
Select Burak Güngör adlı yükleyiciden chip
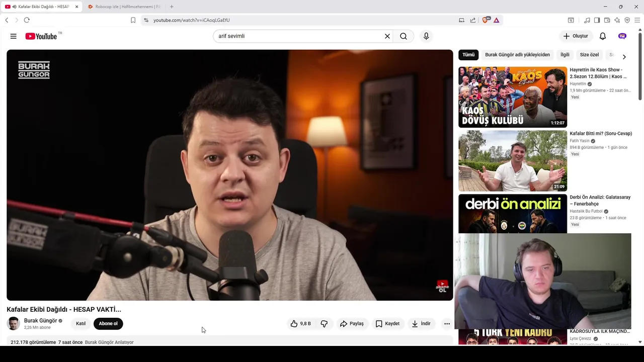click(x=517, y=55)
